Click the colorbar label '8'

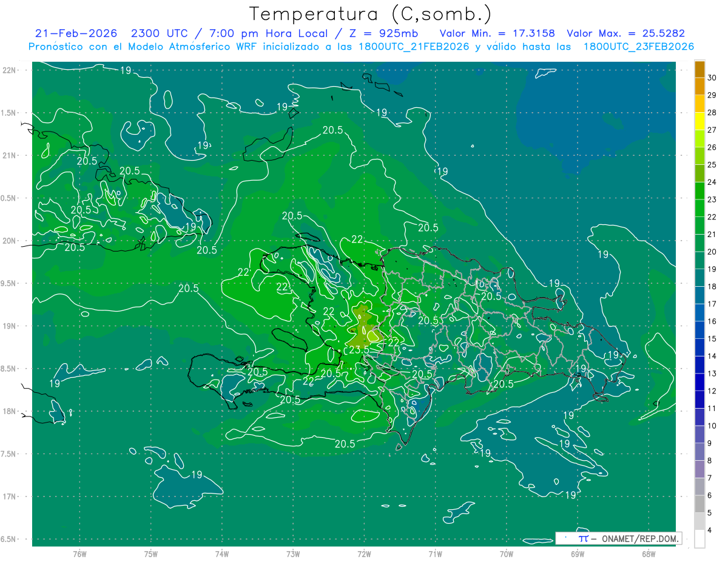(x=710, y=461)
